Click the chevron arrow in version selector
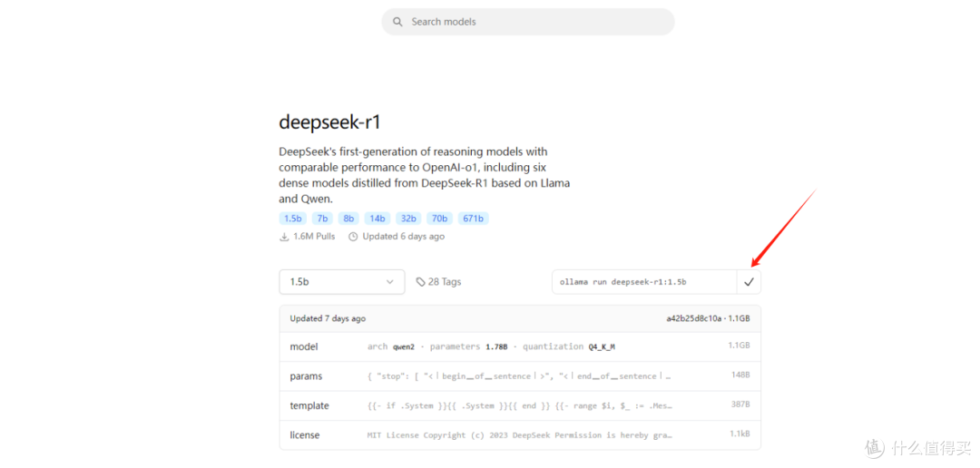This screenshot has height=468, width=980. [x=390, y=282]
